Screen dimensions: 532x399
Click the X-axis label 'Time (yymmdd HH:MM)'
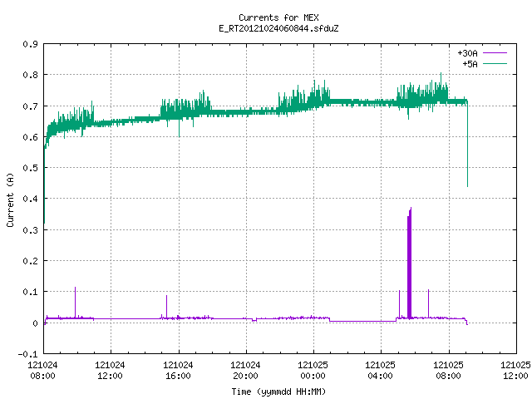click(278, 392)
